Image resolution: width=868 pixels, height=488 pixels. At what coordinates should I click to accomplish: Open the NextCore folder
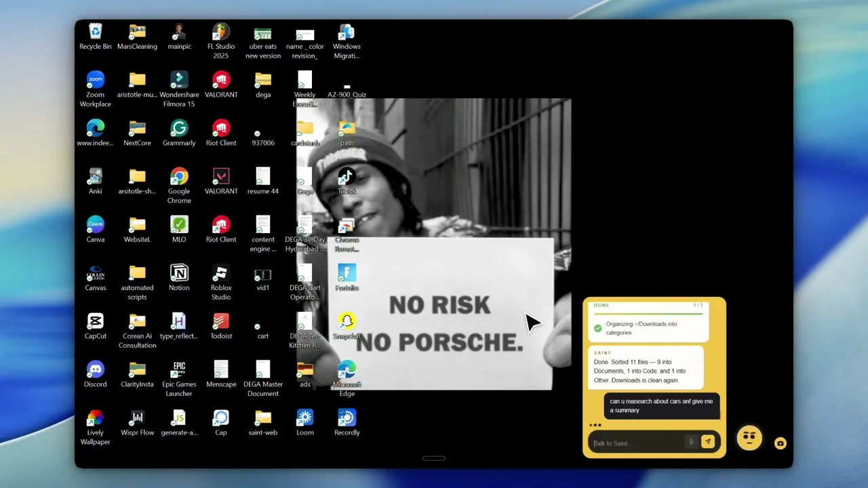click(x=138, y=133)
